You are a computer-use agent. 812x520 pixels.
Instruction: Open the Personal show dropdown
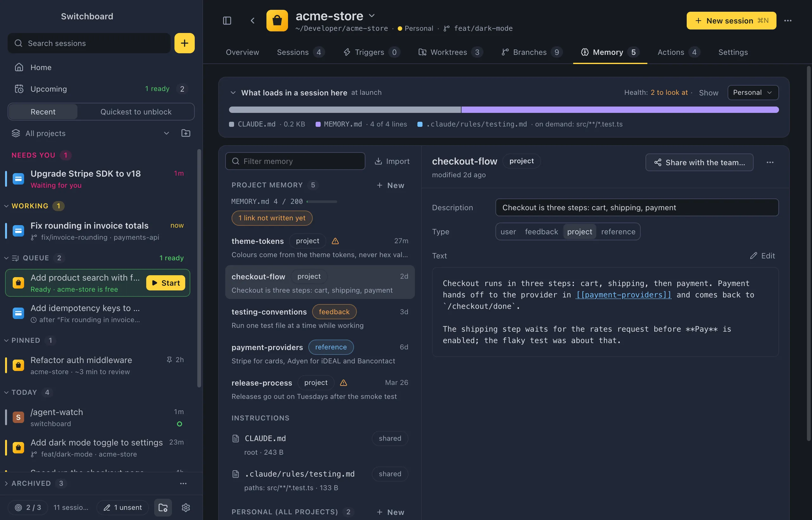(753, 93)
